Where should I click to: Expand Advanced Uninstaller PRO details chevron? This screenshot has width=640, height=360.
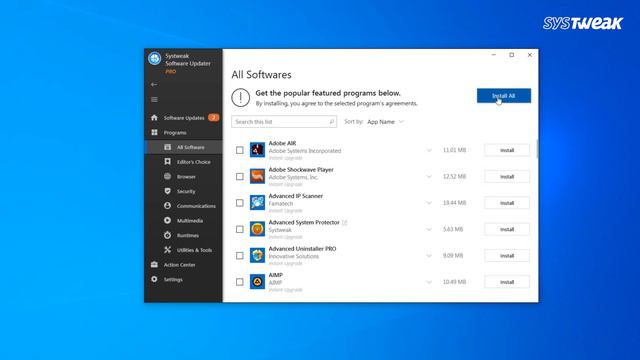tap(429, 256)
